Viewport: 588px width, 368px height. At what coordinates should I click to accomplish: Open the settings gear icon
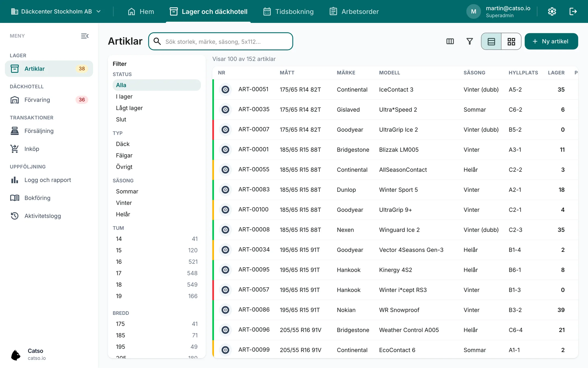click(552, 11)
